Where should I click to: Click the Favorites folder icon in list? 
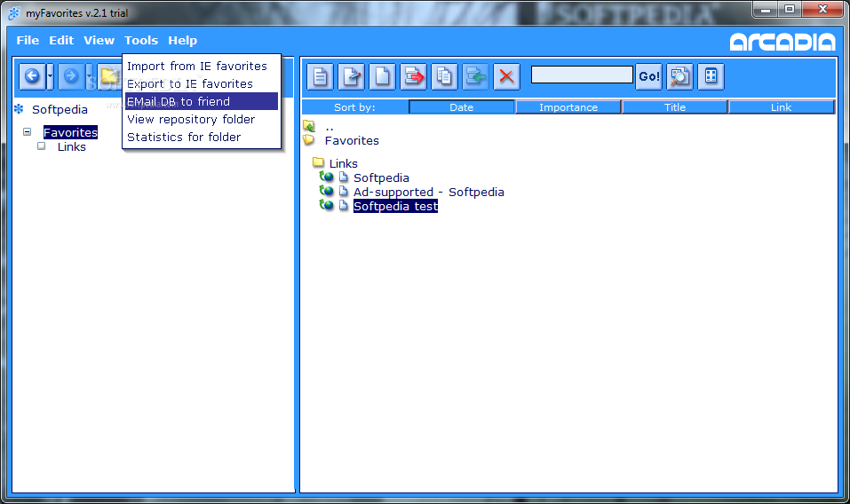[309, 140]
